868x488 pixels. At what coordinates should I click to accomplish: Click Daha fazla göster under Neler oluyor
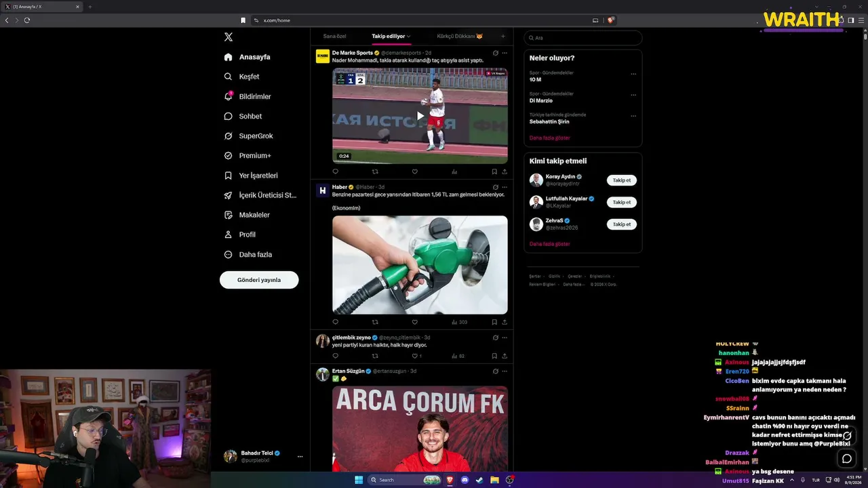coord(550,138)
